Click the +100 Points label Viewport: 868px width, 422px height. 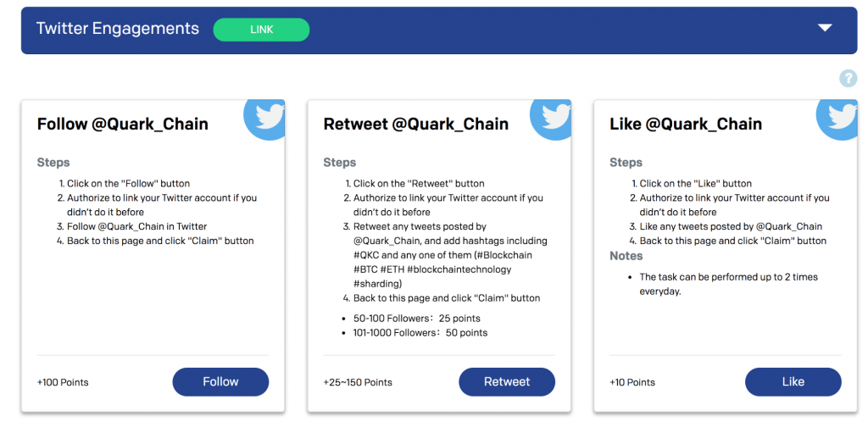coord(63,382)
